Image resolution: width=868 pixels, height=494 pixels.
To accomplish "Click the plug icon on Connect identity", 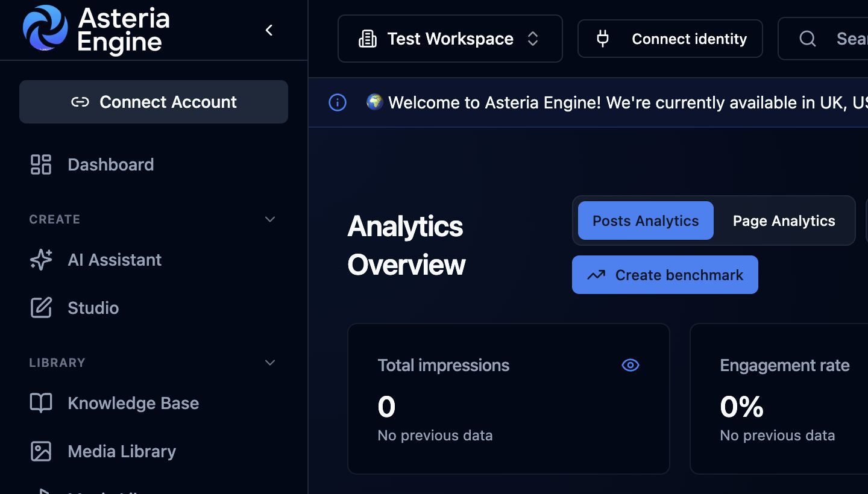I will pos(603,39).
